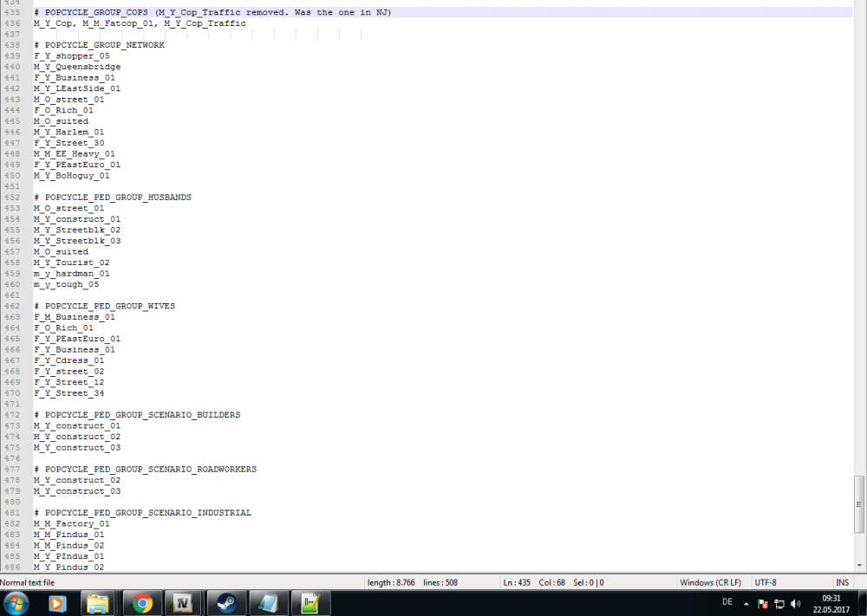
Task: Open the network status tray icon
Action: tap(779, 603)
